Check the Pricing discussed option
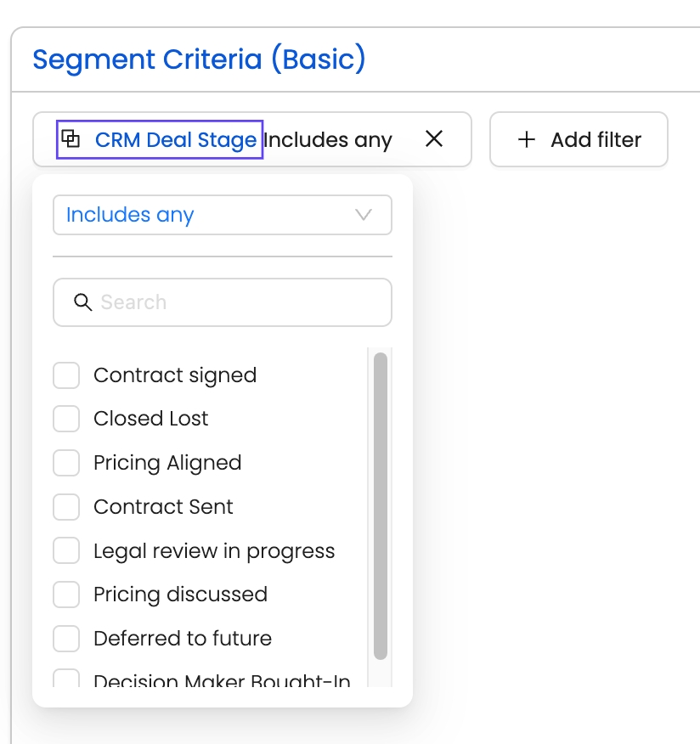 tap(66, 595)
